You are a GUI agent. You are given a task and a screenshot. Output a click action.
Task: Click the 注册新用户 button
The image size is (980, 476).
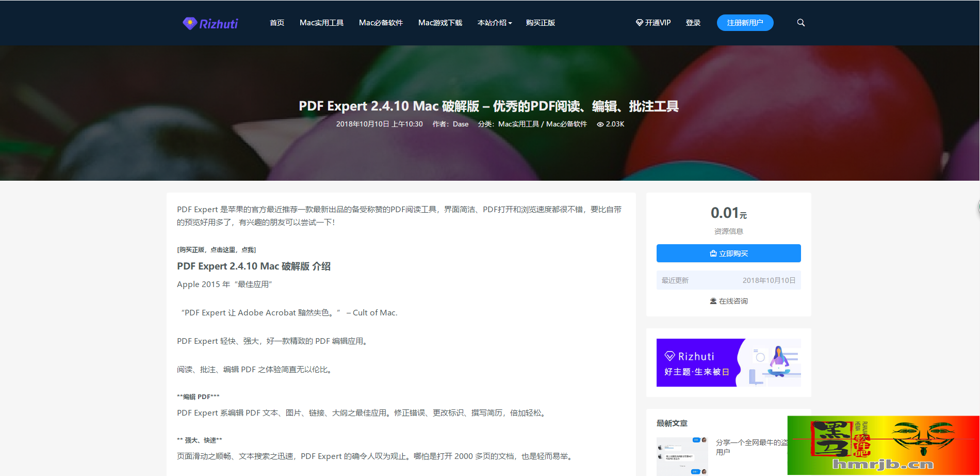click(x=745, y=23)
